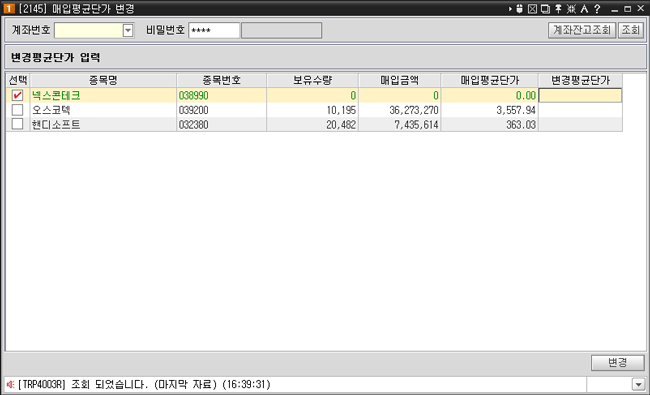Click the 선택 column header
The height and width of the screenshot is (395, 650).
click(18, 80)
